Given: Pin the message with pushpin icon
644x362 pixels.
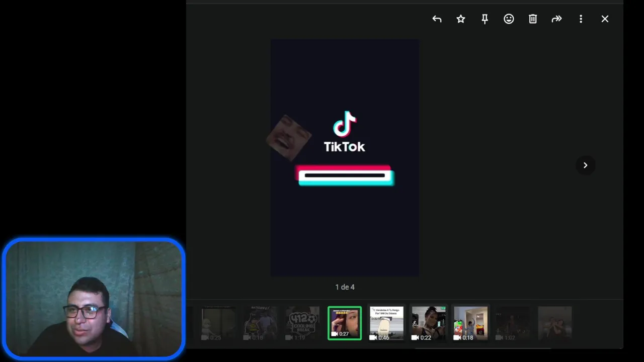Looking at the screenshot, I should coord(485,19).
